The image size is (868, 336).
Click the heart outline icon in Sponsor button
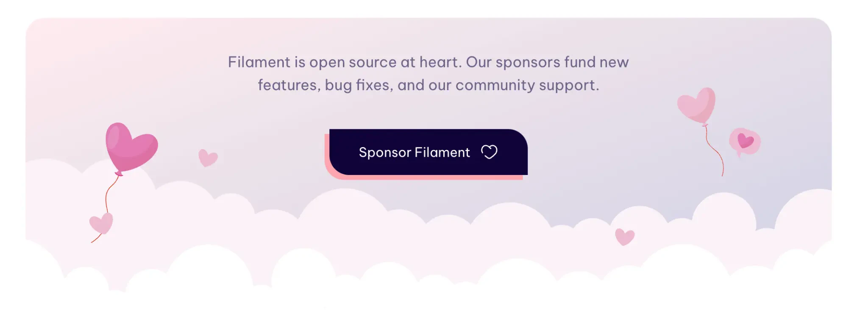[489, 152]
